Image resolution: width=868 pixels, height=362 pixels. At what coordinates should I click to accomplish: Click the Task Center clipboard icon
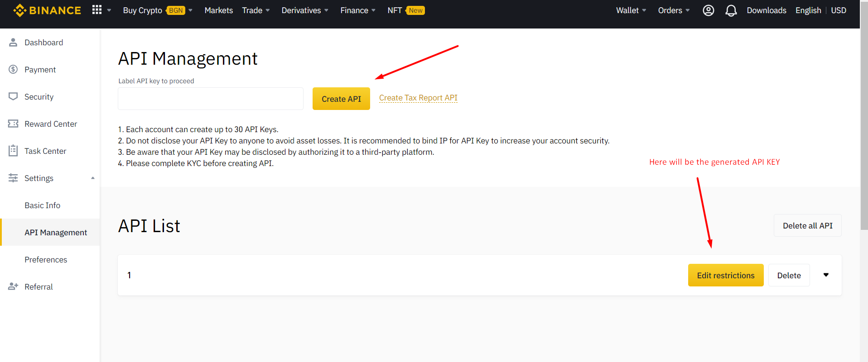pos(13,151)
